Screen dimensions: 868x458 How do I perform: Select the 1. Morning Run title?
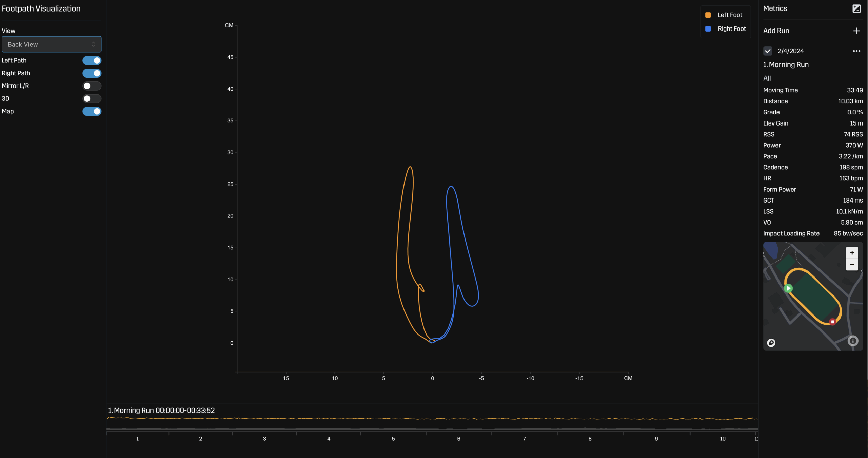[786, 65]
